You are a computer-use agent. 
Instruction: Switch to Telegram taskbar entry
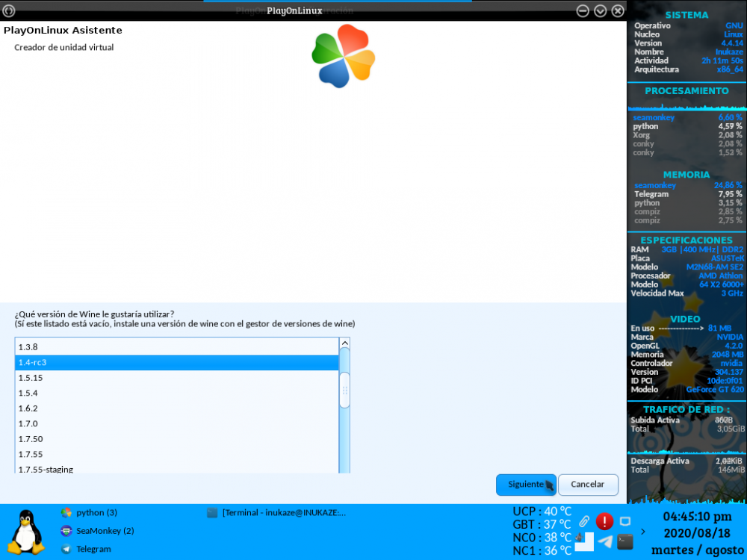(93, 549)
